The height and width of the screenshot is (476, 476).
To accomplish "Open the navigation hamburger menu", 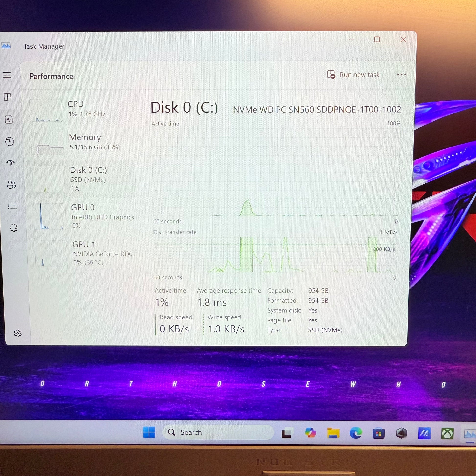I will click(7, 75).
